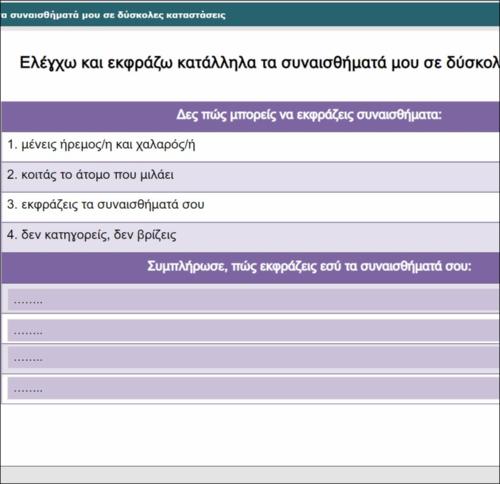Click header 'Δες πώς μπορείς να εκφράζεις συναισθήματα:'

point(309,115)
